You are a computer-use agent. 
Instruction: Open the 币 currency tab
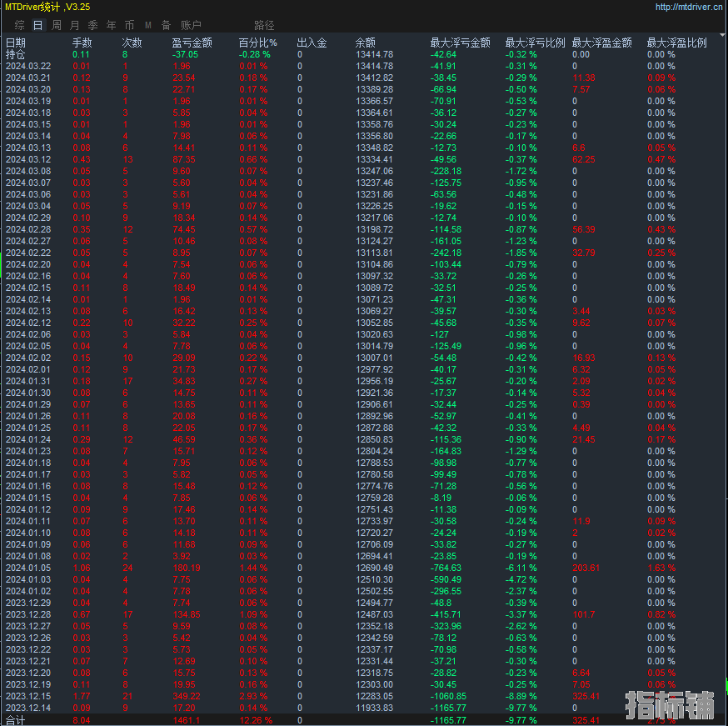[x=130, y=25]
